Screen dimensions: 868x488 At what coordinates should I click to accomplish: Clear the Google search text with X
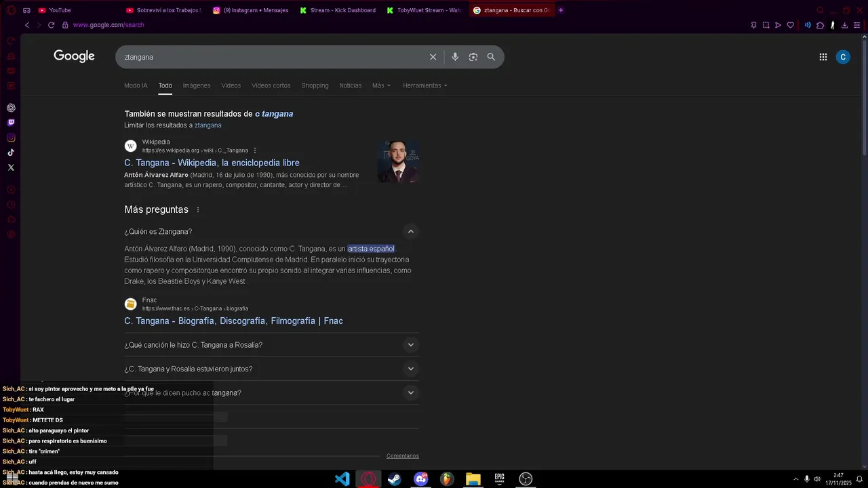click(433, 57)
